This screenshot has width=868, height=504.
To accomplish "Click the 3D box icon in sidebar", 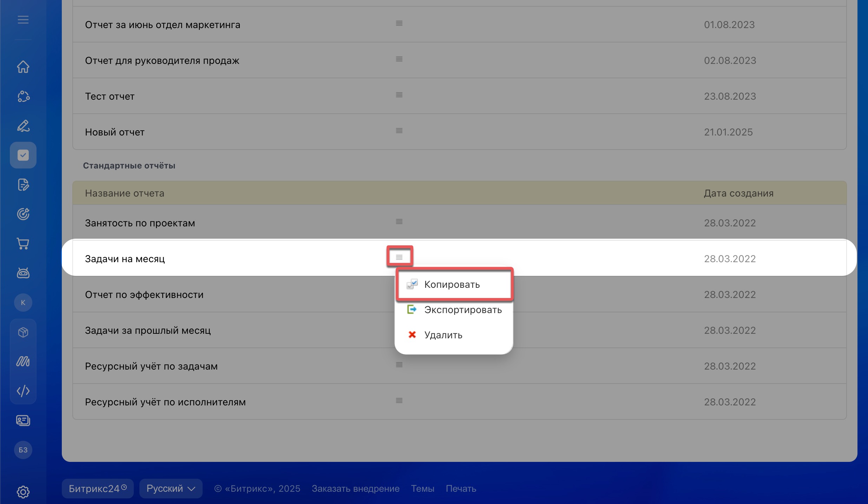I will tap(23, 332).
